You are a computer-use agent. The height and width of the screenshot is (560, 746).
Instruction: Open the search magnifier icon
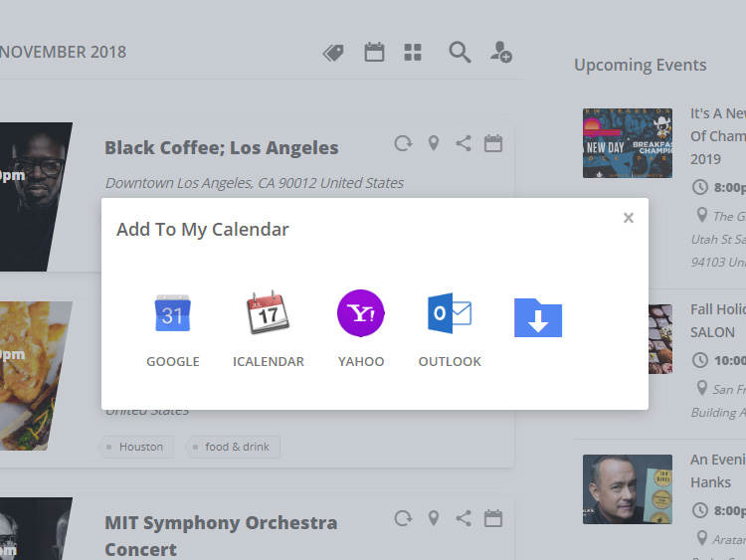tap(460, 53)
